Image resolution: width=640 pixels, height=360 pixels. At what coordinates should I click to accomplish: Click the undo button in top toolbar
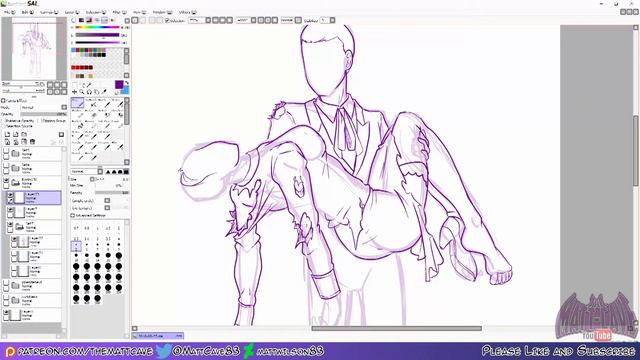pos(135,20)
